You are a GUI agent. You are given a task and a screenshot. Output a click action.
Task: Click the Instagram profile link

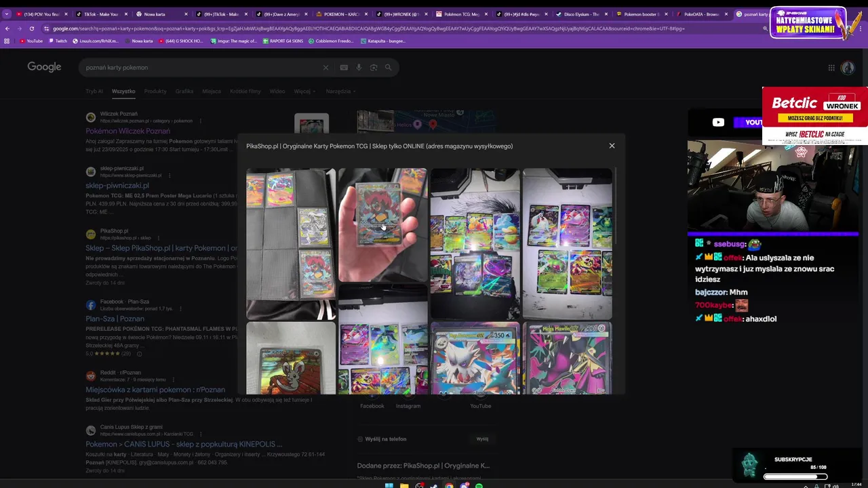coord(408,406)
